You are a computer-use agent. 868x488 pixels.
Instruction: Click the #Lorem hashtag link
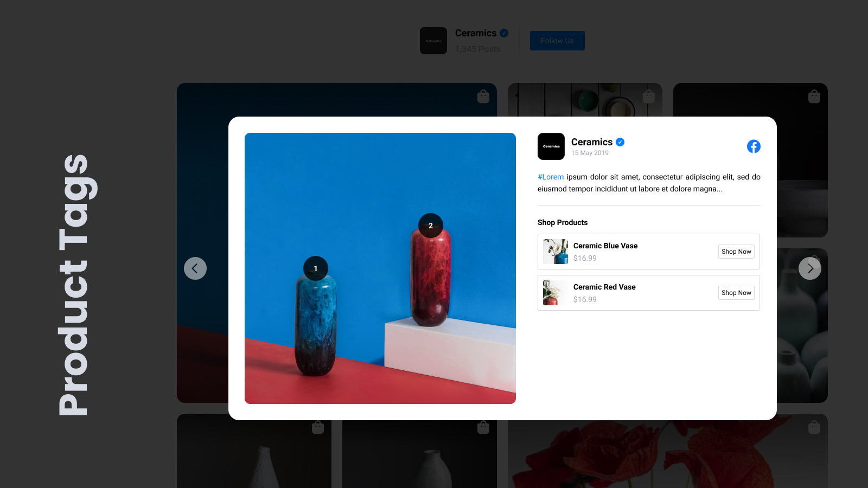pyautogui.click(x=551, y=177)
